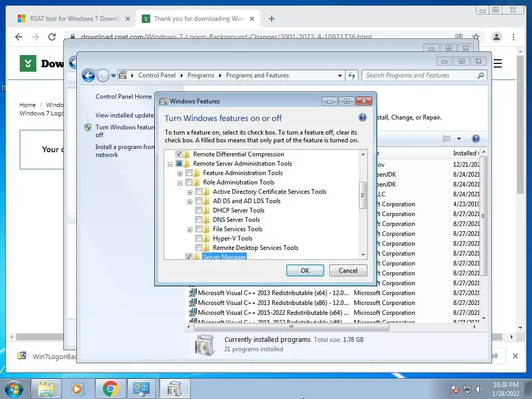This screenshot has width=532, height=399.
Task: Click Chrome back navigation arrow
Action: 19,37
